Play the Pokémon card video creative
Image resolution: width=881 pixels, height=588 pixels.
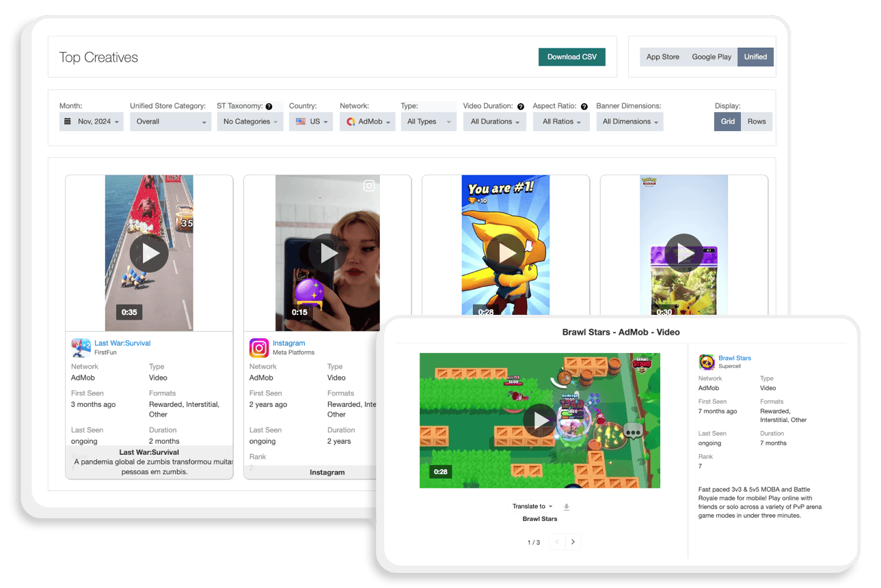(x=684, y=253)
